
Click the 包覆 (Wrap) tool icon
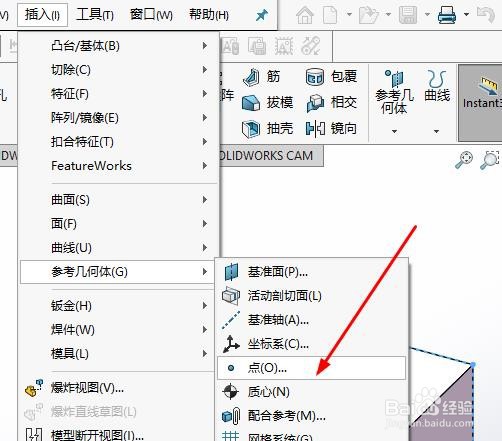click(315, 77)
